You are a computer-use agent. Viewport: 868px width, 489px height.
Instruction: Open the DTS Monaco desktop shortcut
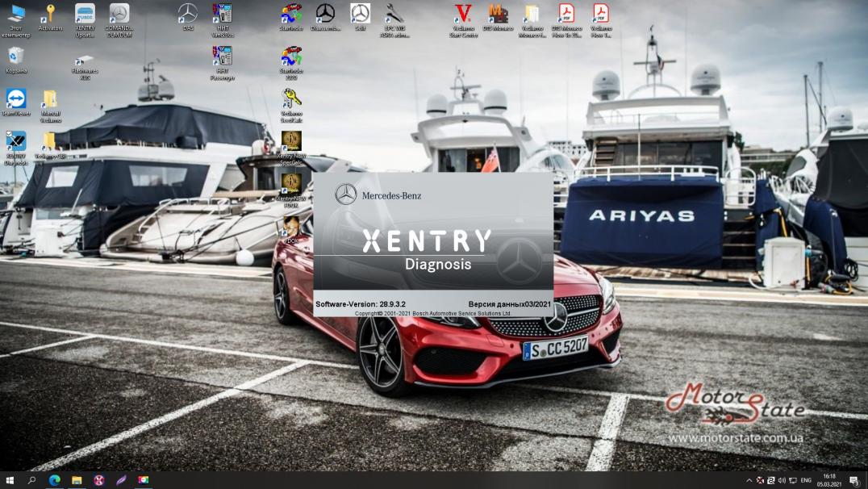click(x=498, y=14)
